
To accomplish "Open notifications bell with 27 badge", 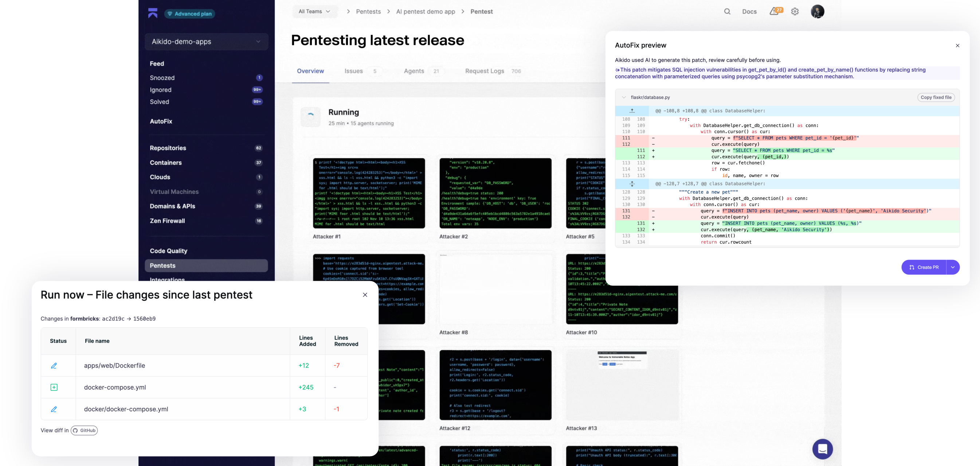I will pos(775,11).
